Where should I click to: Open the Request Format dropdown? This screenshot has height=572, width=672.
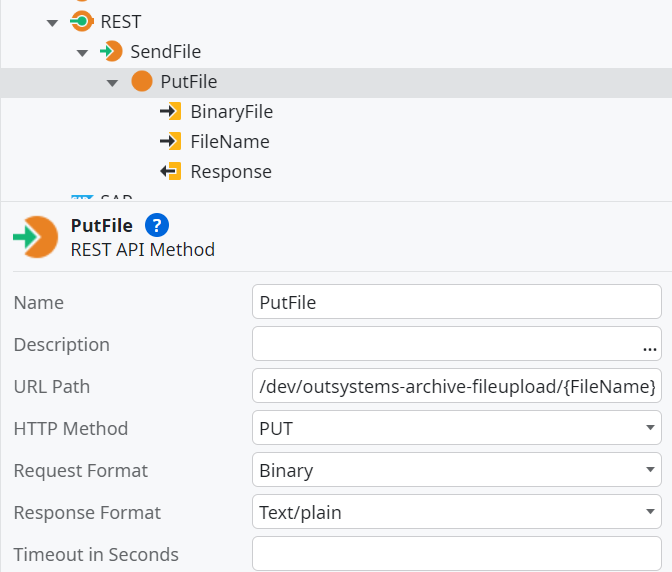click(649, 470)
